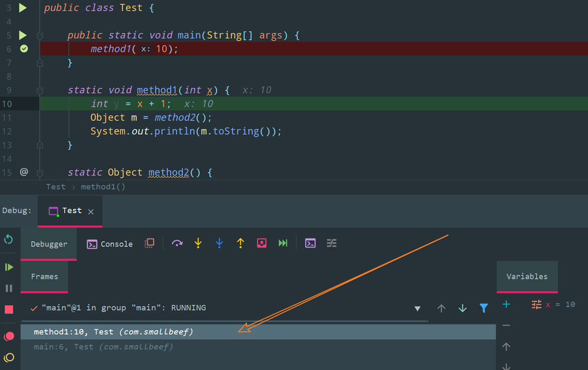This screenshot has height=370, width=588.
Task: Stop the debug session
Action: click(x=9, y=309)
